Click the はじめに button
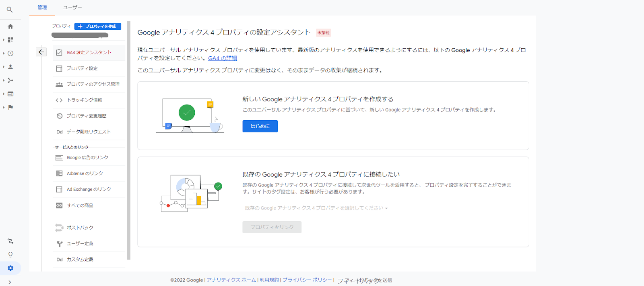Image resolution: width=644 pixels, height=286 pixels. (x=260, y=126)
